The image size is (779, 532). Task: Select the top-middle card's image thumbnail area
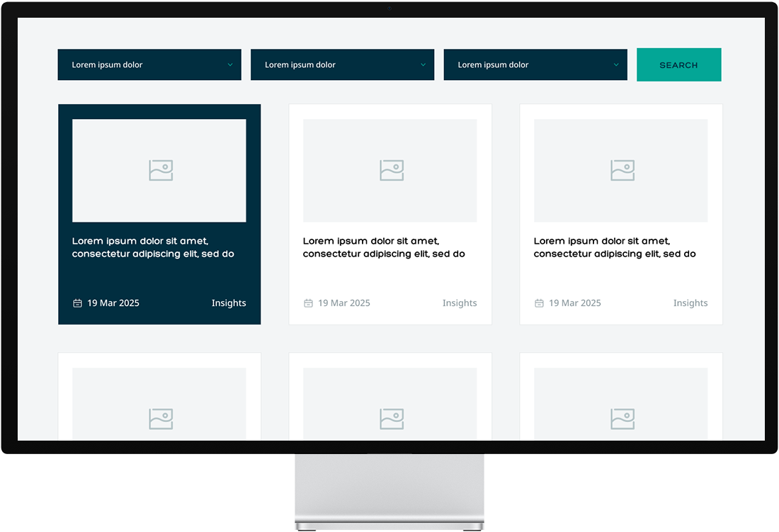(390, 171)
